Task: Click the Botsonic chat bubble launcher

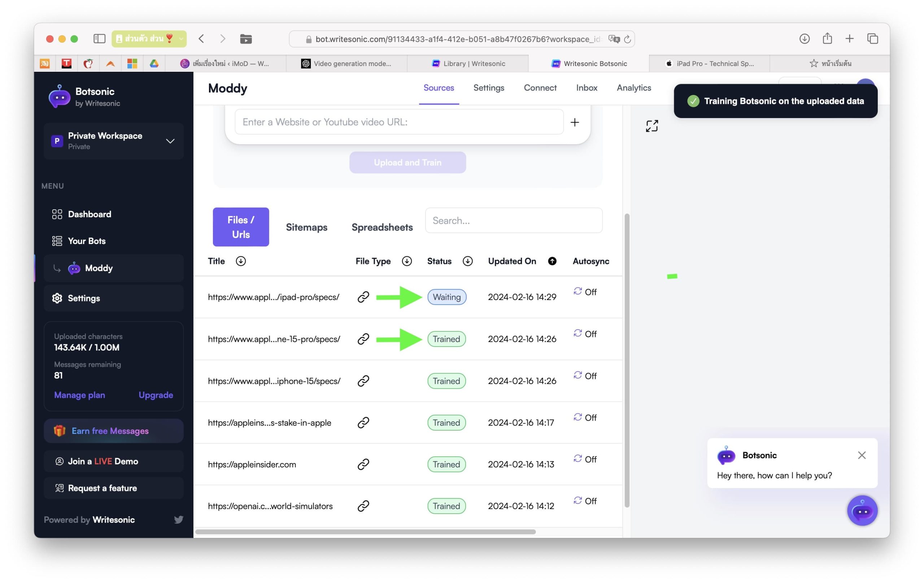Action: click(862, 511)
